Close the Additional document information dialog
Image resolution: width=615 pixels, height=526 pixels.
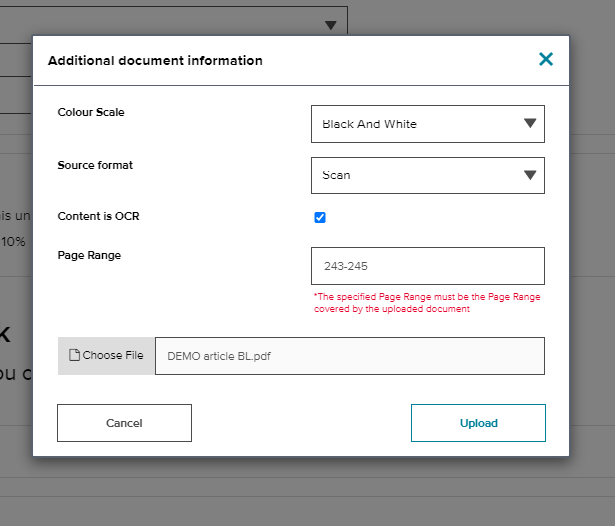click(x=546, y=59)
